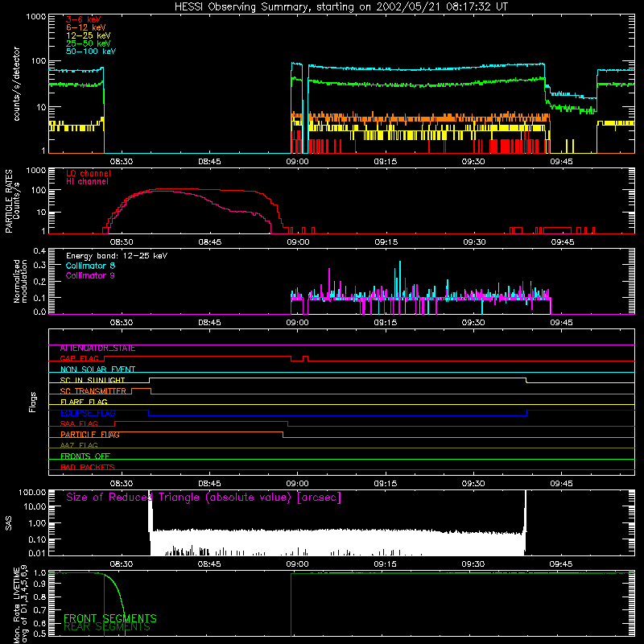Click the 'Size of Reduced Triangle' caption
This screenshot has width=644, height=644.
(x=204, y=497)
